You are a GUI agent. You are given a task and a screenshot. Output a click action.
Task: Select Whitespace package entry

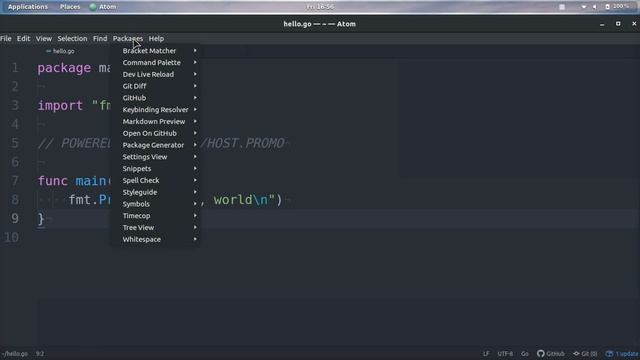tap(156, 240)
